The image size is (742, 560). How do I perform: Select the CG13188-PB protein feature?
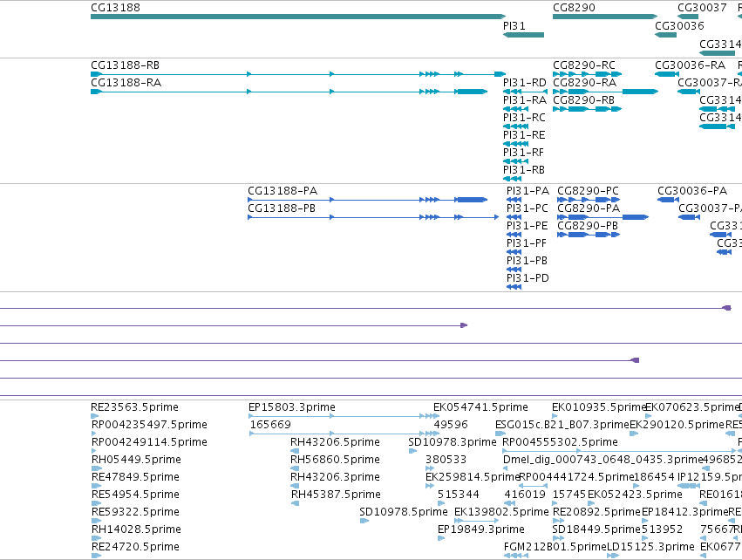point(373,217)
